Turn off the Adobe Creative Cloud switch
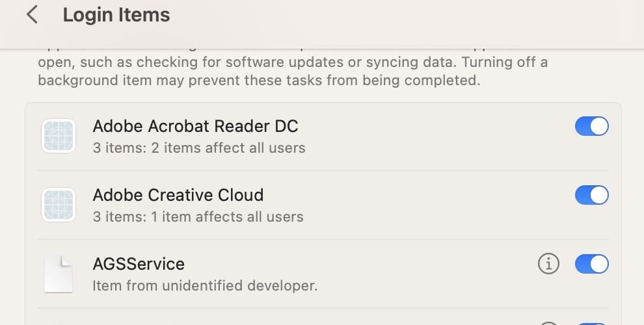 [591, 195]
